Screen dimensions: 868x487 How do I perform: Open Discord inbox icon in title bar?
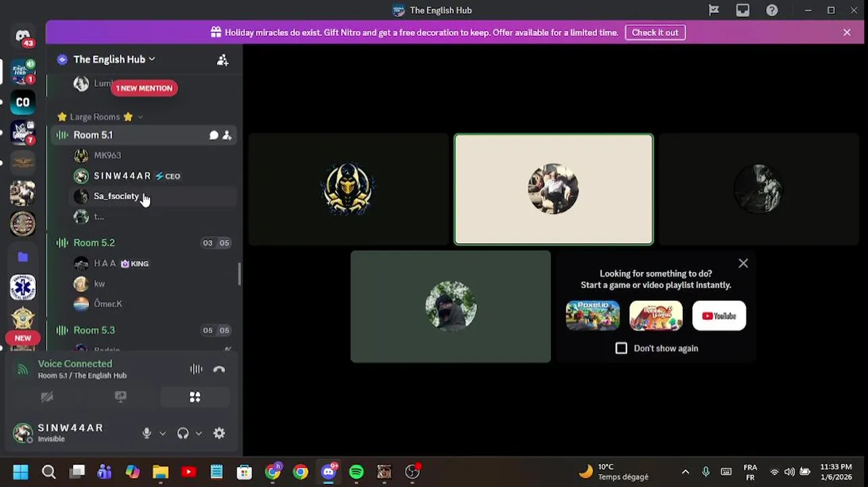[743, 10]
